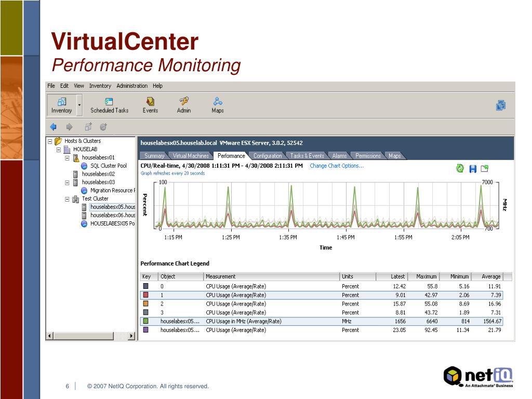
Task: Sort legend by Average column header
Action: point(487,276)
